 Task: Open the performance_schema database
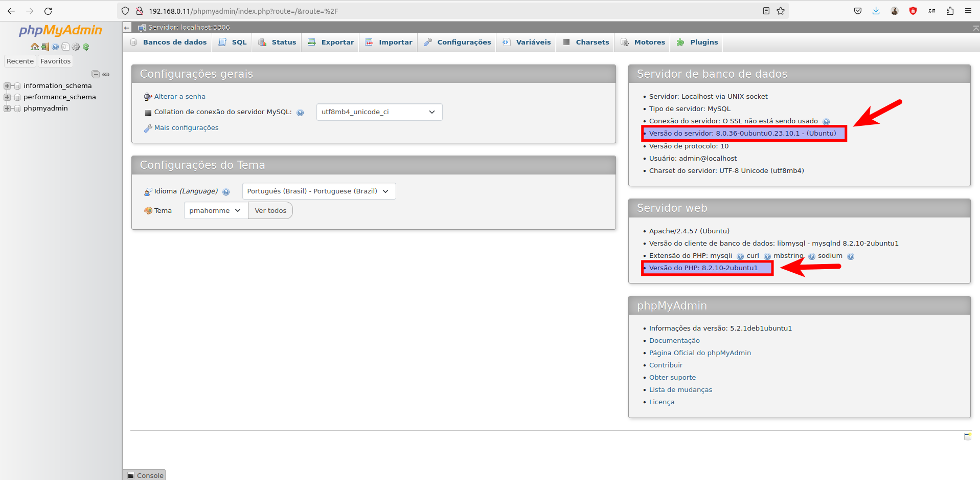click(59, 97)
